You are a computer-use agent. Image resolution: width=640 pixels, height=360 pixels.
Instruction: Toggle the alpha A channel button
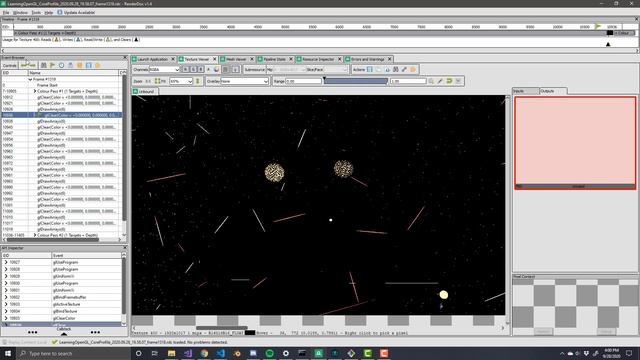point(209,70)
